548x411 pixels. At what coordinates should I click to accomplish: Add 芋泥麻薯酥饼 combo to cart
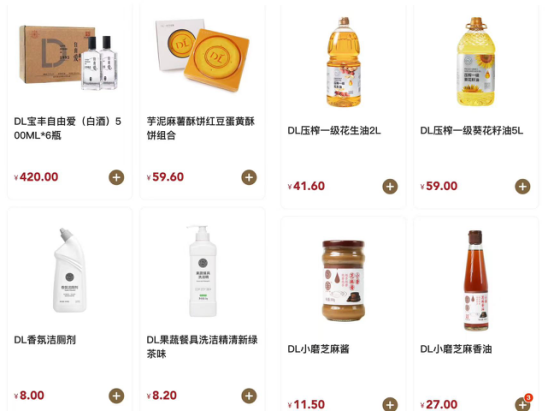(x=249, y=178)
